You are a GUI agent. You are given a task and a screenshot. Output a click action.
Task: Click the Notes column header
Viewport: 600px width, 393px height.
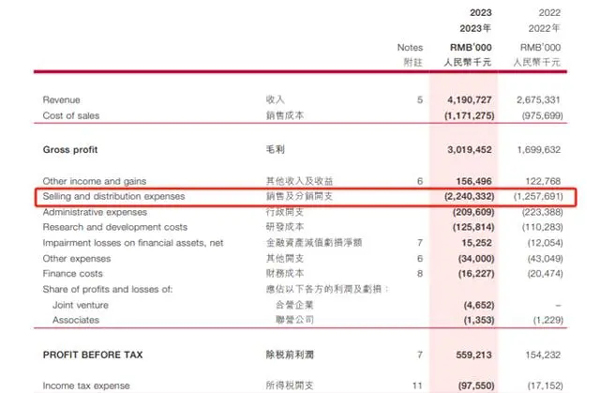coord(410,48)
